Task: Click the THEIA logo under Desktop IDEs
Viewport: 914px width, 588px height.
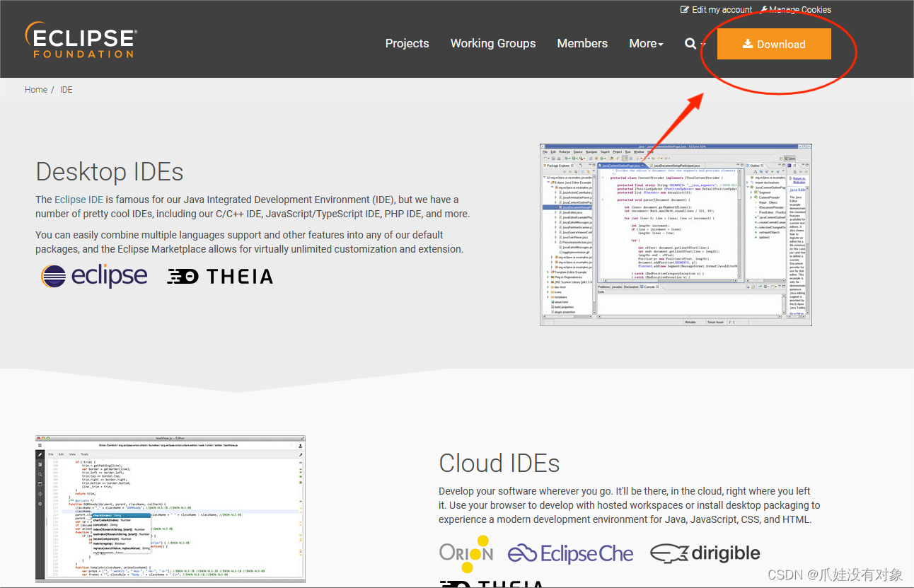Action: [220, 277]
